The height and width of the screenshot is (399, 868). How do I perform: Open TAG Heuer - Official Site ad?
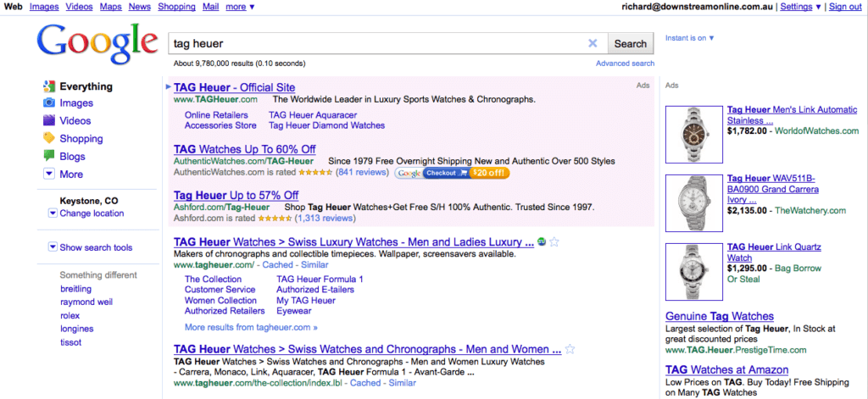[234, 87]
